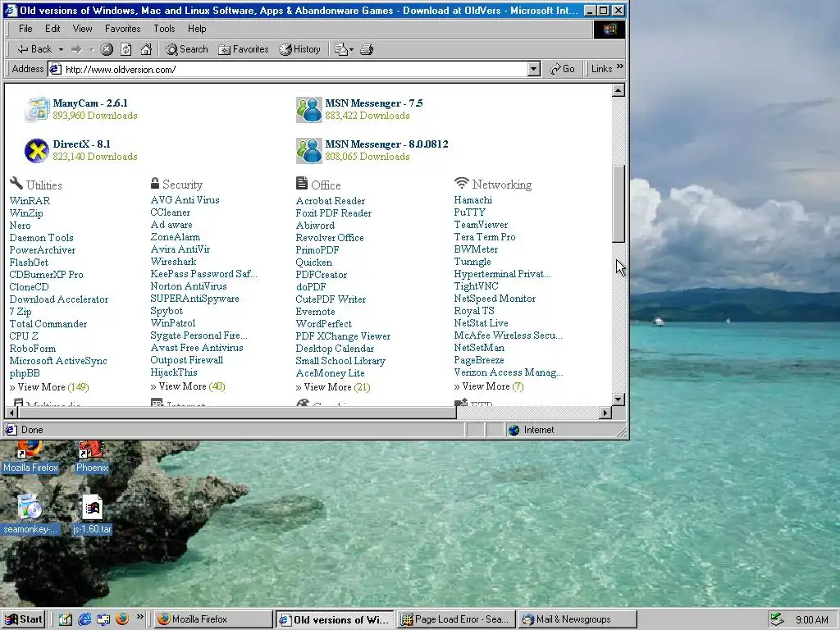Open the Back button history dropdown

click(61, 49)
